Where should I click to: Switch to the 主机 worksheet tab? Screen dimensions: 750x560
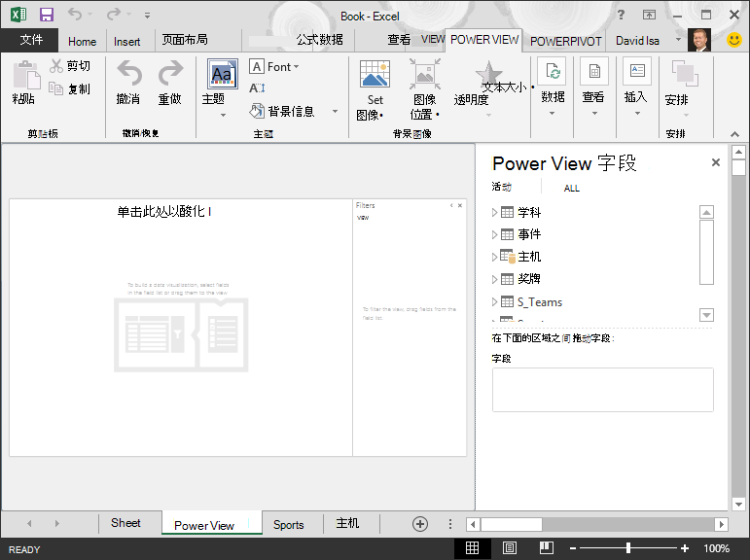coord(347,523)
